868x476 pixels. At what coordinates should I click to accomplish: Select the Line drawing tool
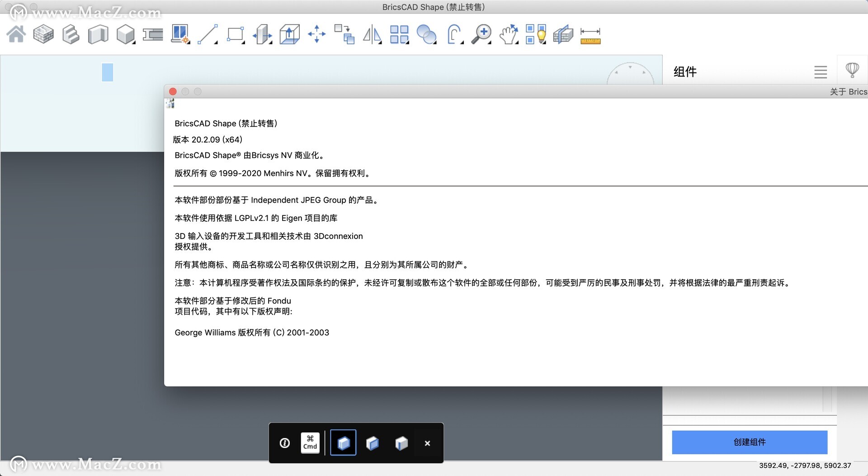[x=208, y=34]
